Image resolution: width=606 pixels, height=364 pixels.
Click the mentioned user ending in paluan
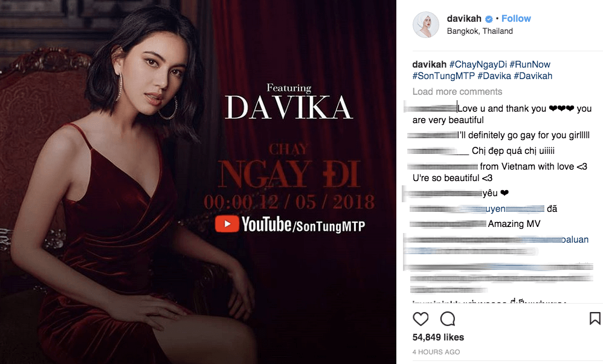click(555, 240)
